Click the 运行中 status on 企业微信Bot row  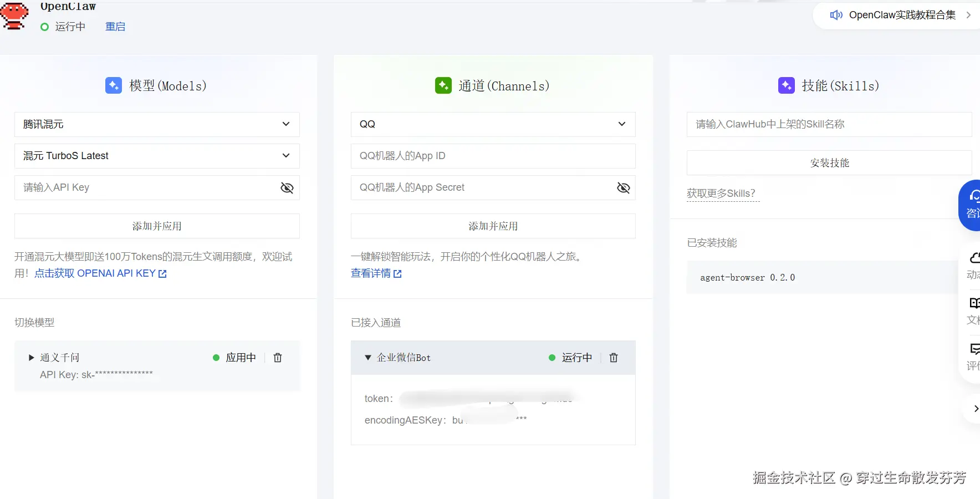576,358
